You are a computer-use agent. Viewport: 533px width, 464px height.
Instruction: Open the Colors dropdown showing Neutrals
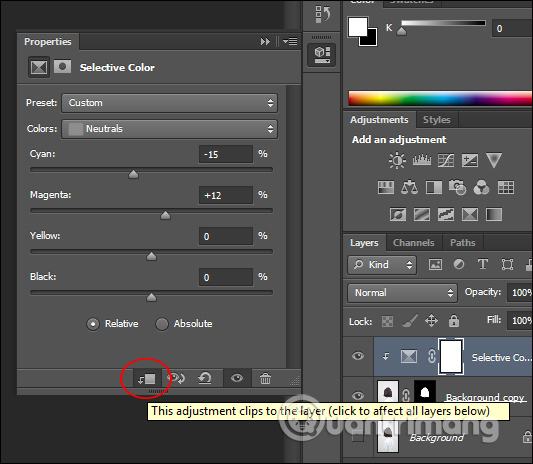[x=169, y=129]
